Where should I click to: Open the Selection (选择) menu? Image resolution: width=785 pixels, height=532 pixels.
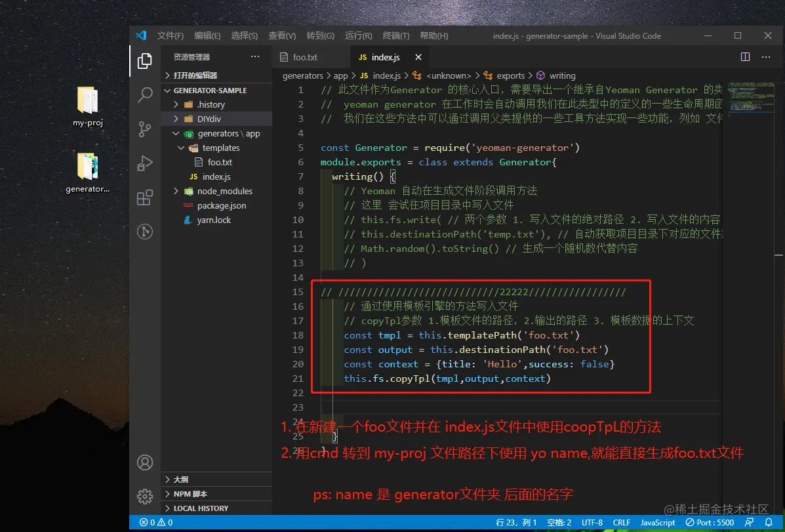245,35
